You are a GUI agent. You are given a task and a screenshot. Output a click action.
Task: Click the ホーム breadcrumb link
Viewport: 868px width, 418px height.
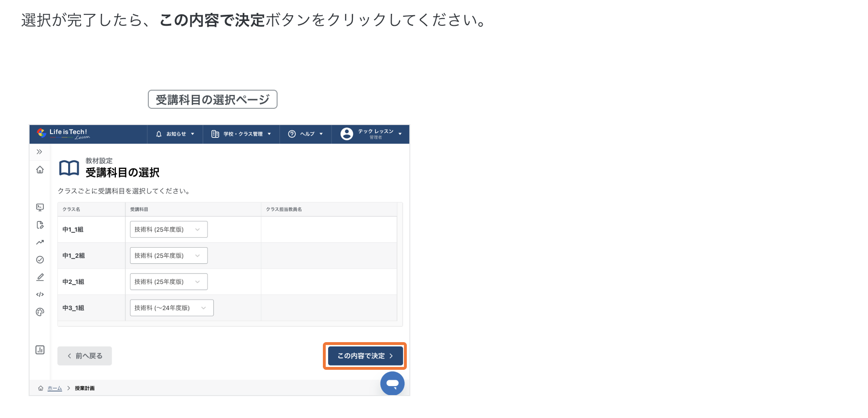pos(54,388)
